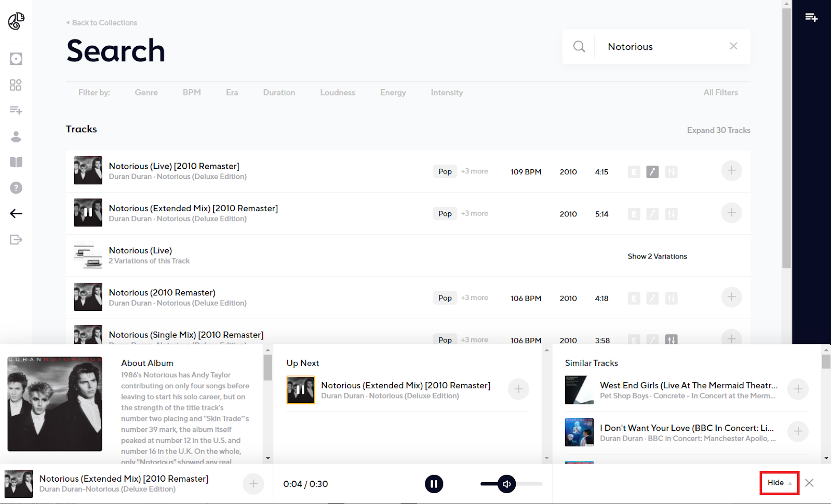
Task: Open the book guide icon in sidebar
Action: 16,162
